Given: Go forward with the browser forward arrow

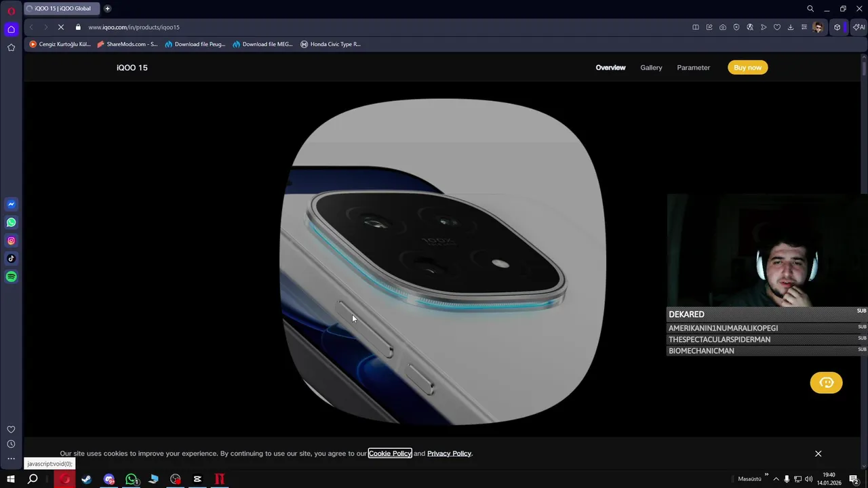Looking at the screenshot, I should 45,27.
